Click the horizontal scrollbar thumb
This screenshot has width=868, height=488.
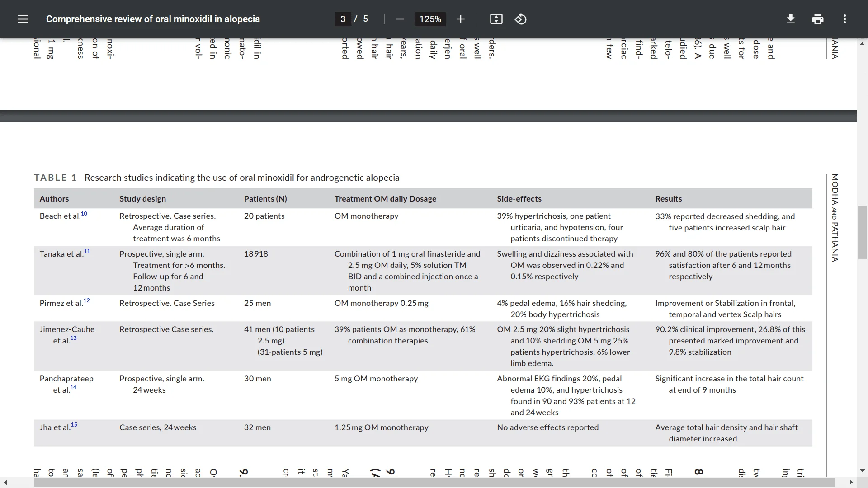(x=434, y=483)
